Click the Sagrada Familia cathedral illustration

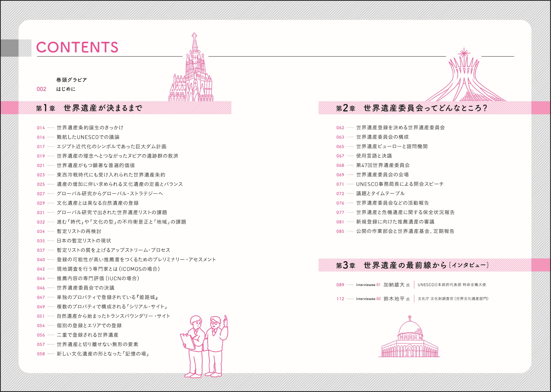click(x=191, y=67)
